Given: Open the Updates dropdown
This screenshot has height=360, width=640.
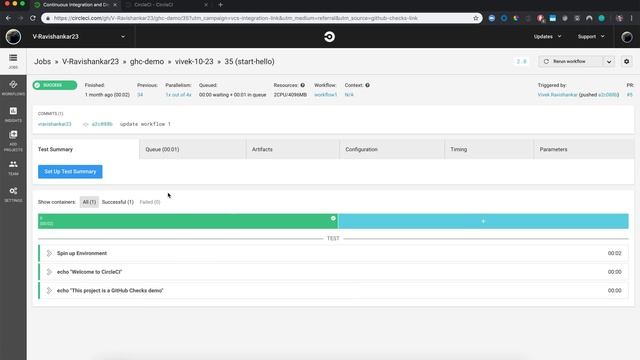Looking at the screenshot, I should point(547,37).
